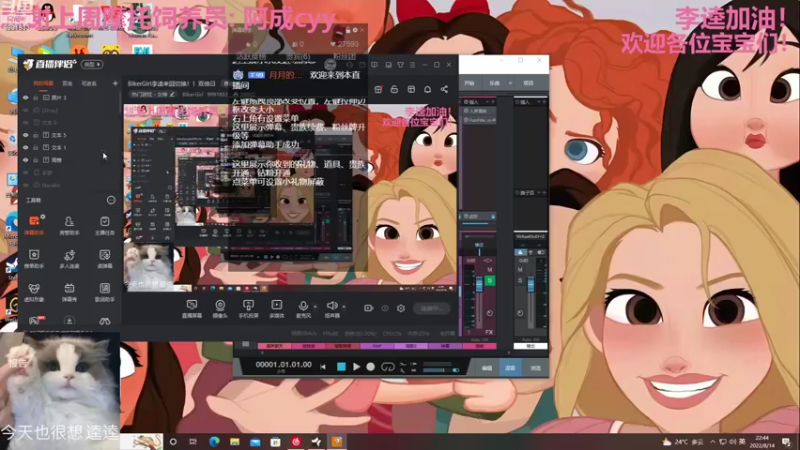Expand the speaker dropdown arrow

click(x=343, y=307)
